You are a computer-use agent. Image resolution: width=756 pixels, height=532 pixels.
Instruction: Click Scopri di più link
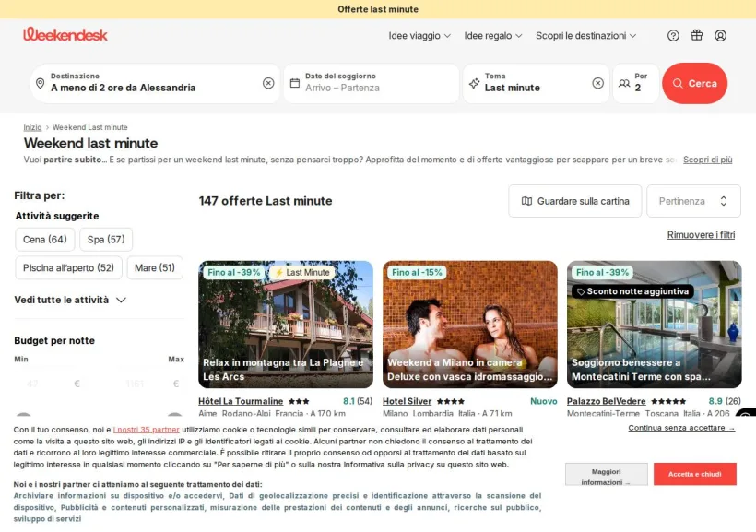pos(707,160)
